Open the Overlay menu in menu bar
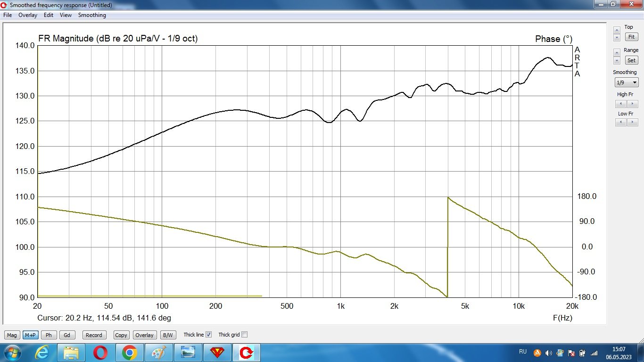Viewport: 644px width, 362px height. [x=28, y=15]
